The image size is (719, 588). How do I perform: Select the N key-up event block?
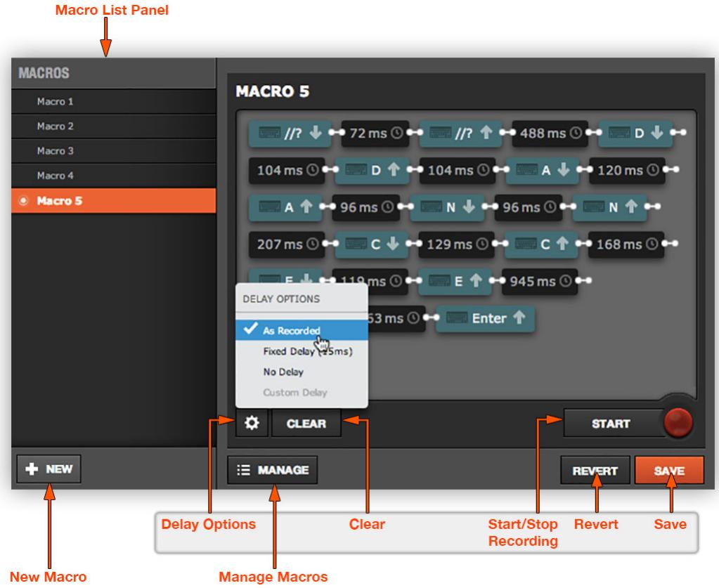click(x=609, y=207)
